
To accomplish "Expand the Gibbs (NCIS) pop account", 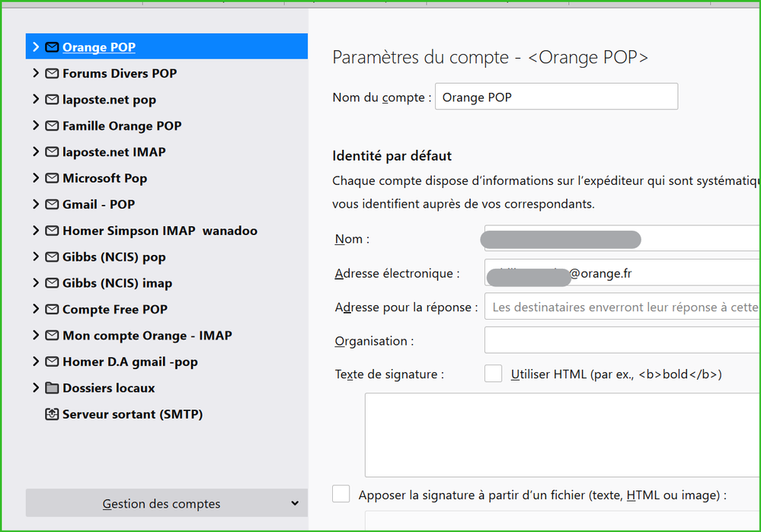I will click(x=36, y=256).
